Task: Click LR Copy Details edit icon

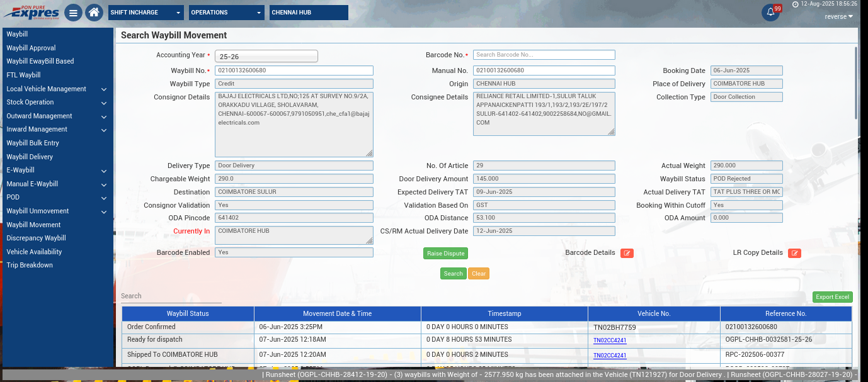Action: point(794,253)
